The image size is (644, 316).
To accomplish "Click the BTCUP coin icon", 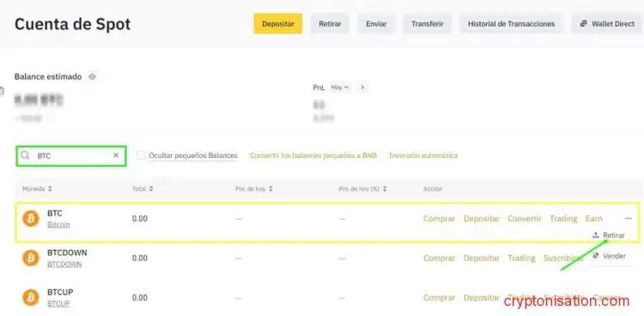I will click(30, 297).
